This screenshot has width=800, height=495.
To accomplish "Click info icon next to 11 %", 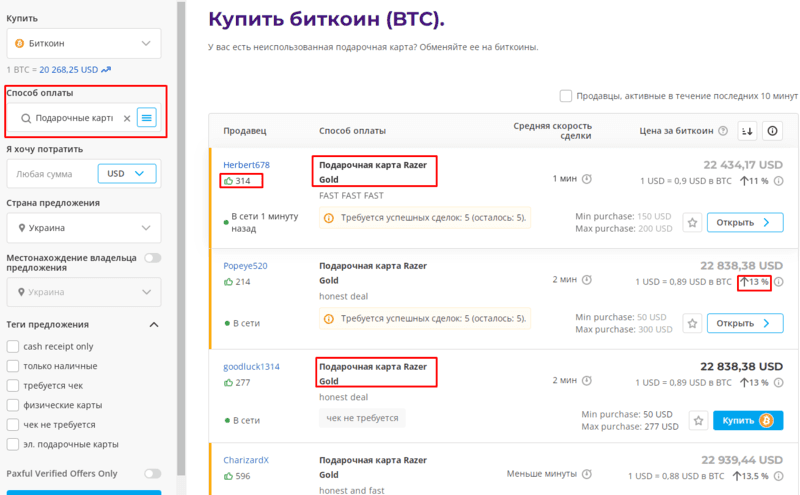I will click(779, 181).
